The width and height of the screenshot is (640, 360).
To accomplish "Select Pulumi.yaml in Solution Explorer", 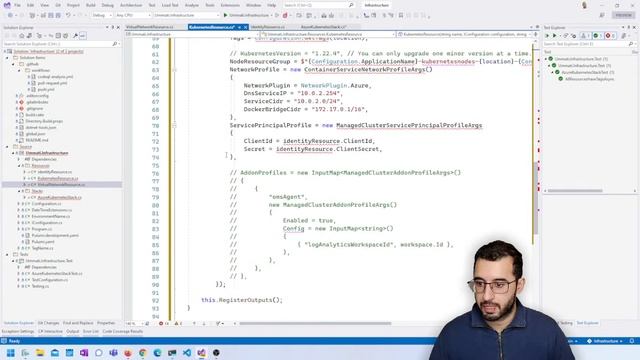I will pyautogui.click(x=43, y=242).
